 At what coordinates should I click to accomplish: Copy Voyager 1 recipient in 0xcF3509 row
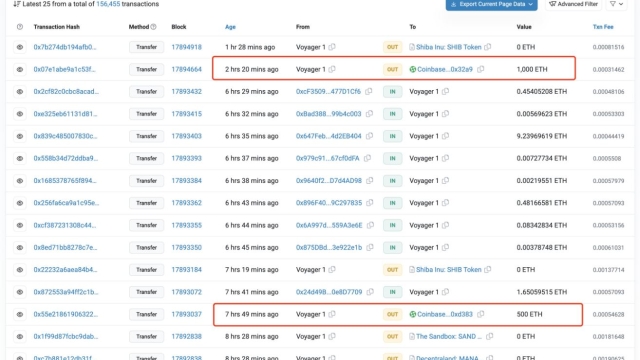click(446, 91)
